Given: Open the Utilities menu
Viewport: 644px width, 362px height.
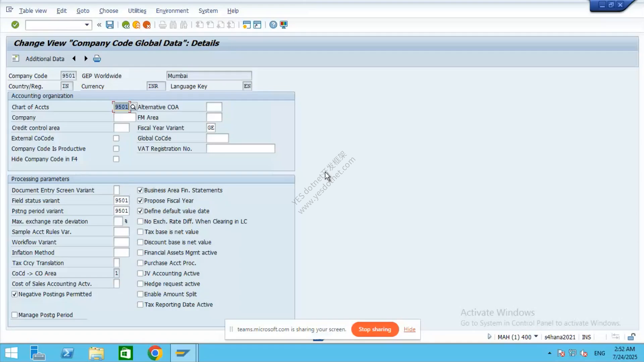Looking at the screenshot, I should (137, 11).
